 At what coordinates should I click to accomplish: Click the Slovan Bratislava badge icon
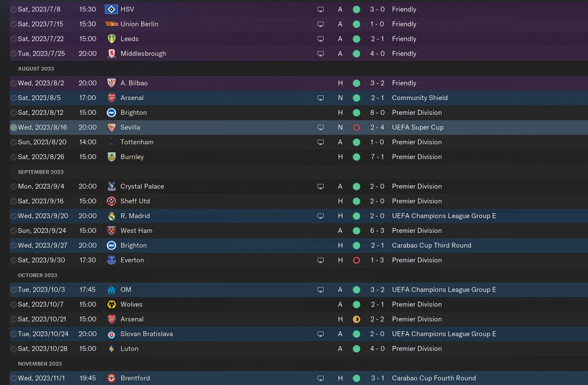coord(111,334)
